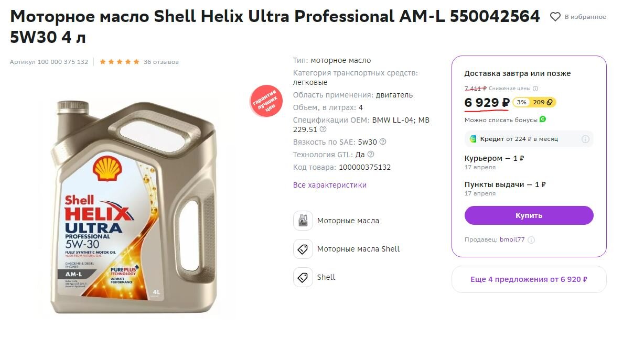Expand 'Еще 4 предложения от 6 920 ₽'
Viewport: 644px width, 349px height.
(529, 279)
